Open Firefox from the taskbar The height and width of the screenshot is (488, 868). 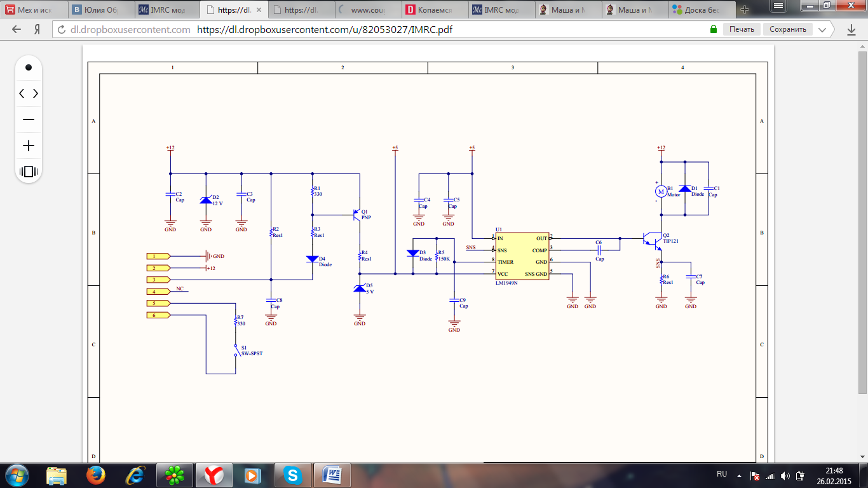point(95,475)
